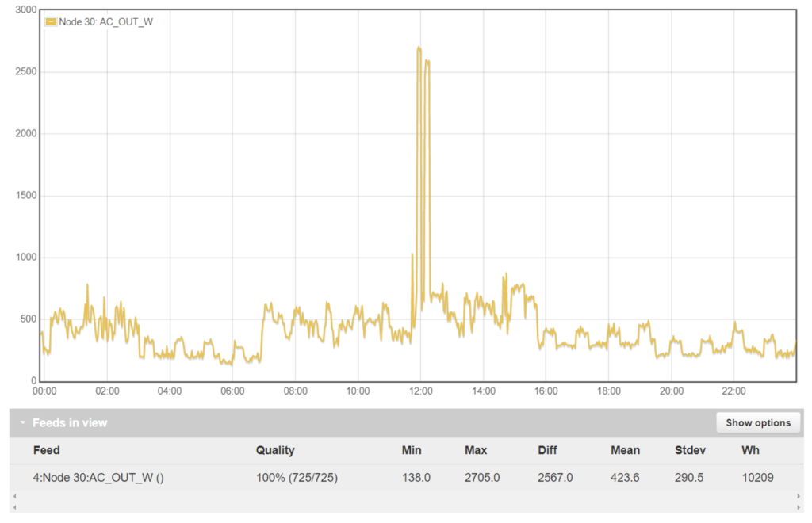
Task: Click the 12:00 label on time axis
Action: coord(420,391)
